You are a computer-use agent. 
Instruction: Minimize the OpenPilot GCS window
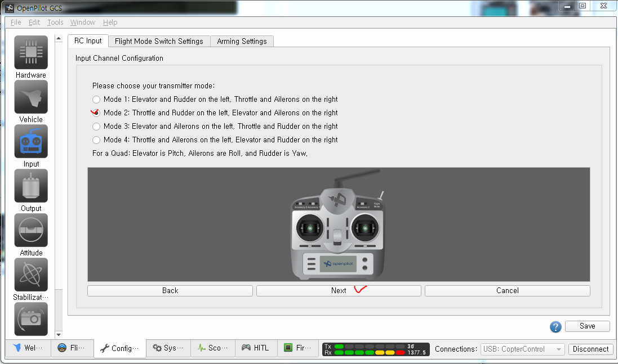[567, 6]
